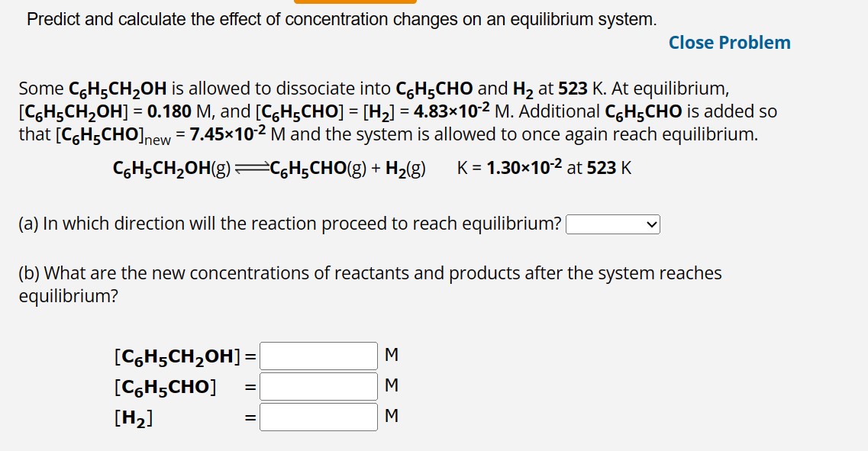Select the part (b) question text
Screen dimensions: 868x451
click(x=366, y=272)
